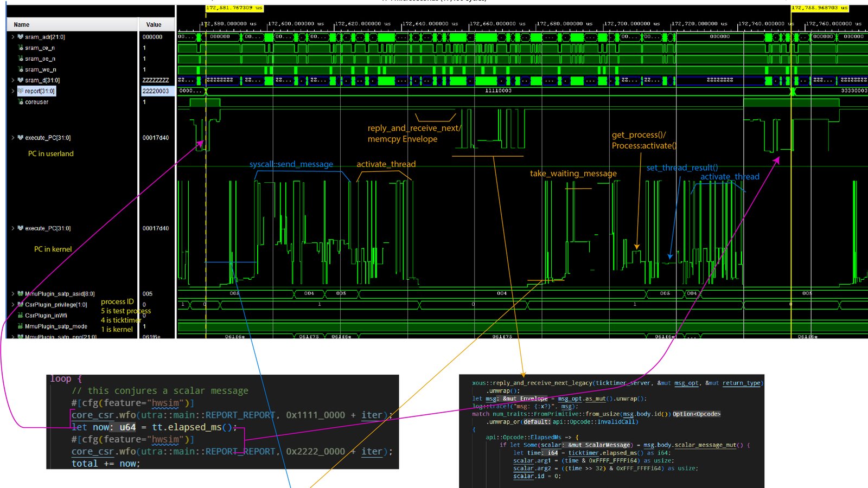868x488 pixels.
Task: Expand the report[31:0] bus
Action: 13,91
